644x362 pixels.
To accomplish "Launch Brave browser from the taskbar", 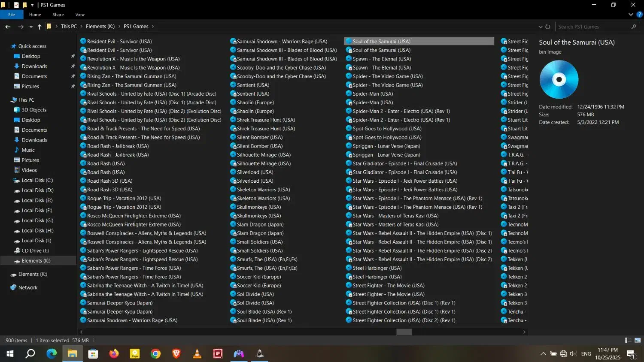I will (x=176, y=354).
